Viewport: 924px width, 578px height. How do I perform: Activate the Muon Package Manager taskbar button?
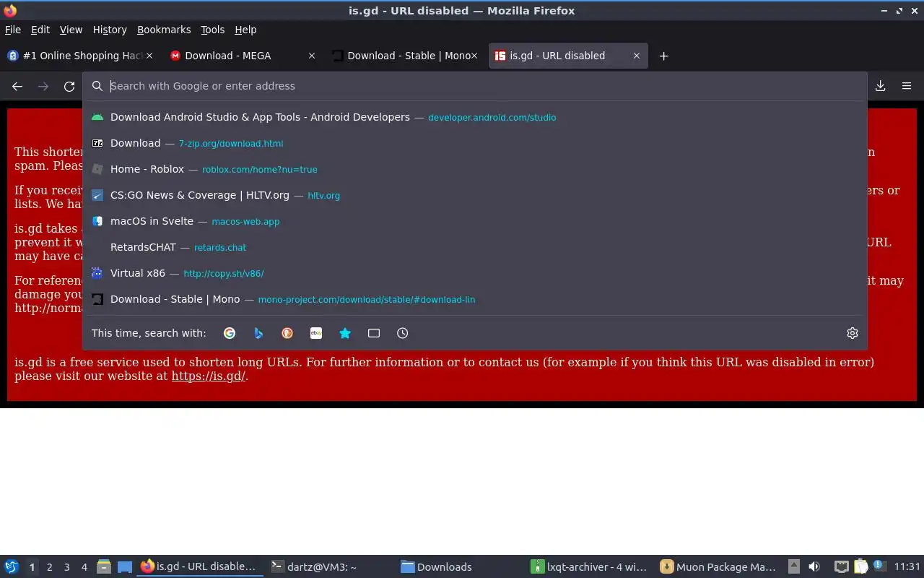719,567
